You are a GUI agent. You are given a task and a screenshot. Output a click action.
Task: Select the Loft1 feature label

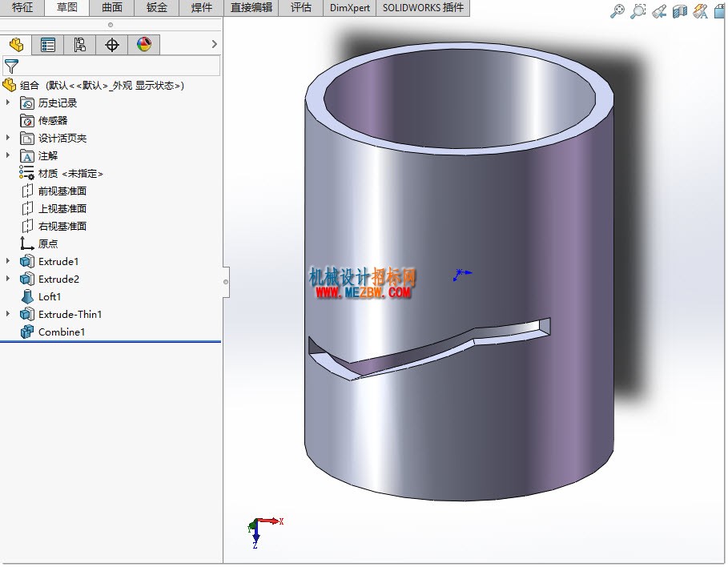click(50, 297)
